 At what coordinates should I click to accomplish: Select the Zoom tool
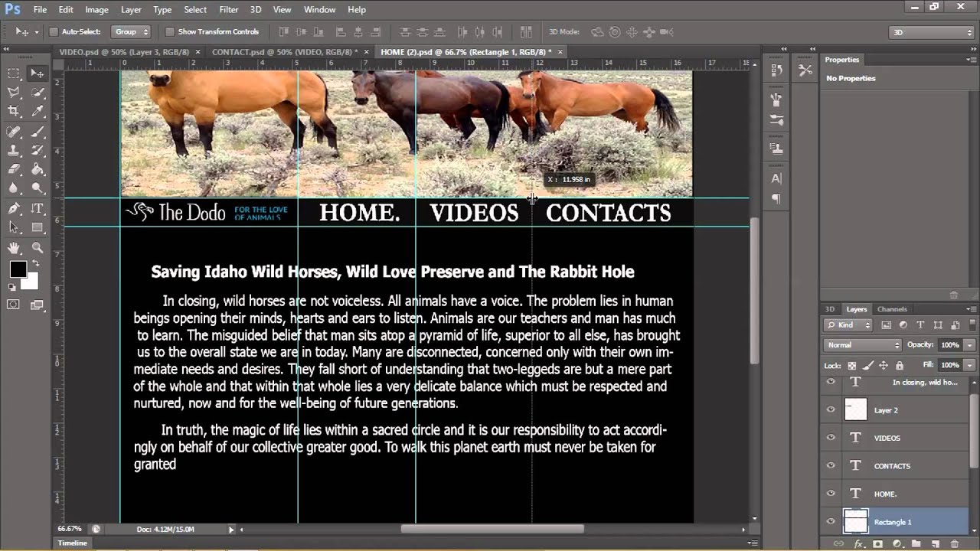coord(37,248)
